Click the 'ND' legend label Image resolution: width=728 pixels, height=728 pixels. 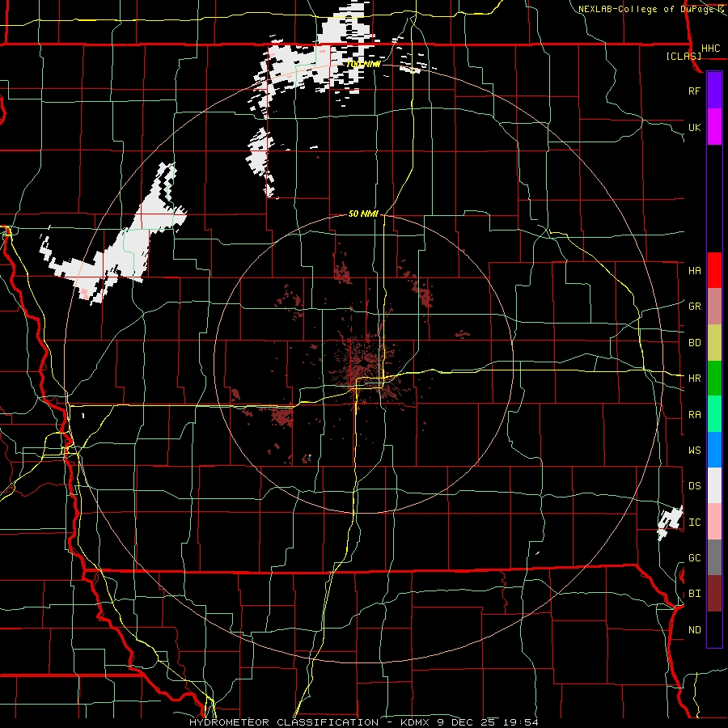point(695,630)
